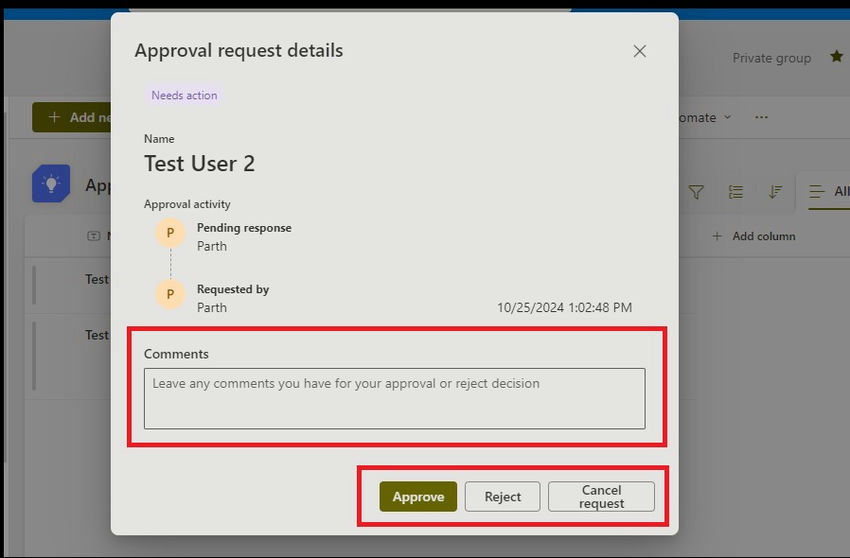Close the Approval request details dialog
The width and height of the screenshot is (850, 558).
(x=640, y=51)
